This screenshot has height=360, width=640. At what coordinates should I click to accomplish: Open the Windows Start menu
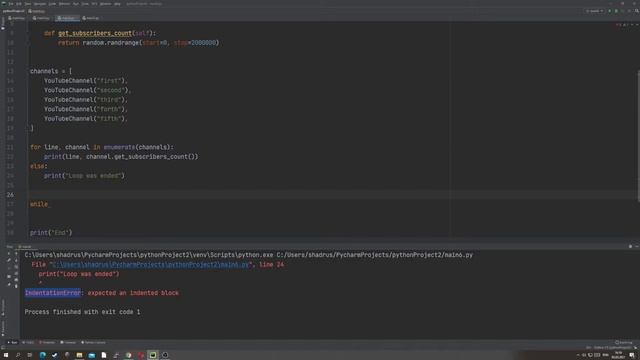(x=6, y=355)
